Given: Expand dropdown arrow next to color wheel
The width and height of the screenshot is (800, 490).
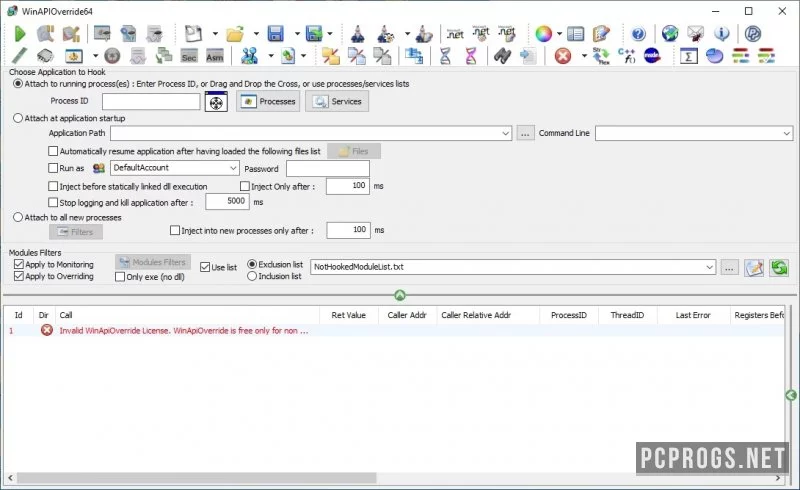Looking at the screenshot, I should pos(559,34).
